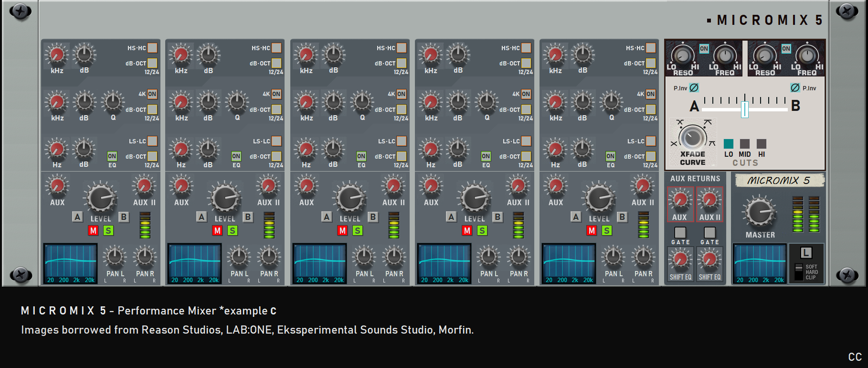Toggle the first channel's 4K ON button
The image size is (868, 368).
(152, 94)
